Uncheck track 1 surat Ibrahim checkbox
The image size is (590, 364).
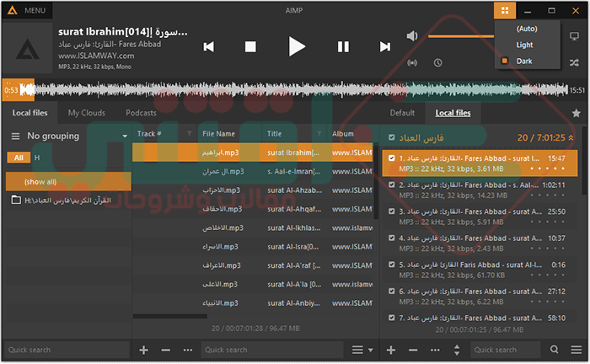coord(392,158)
